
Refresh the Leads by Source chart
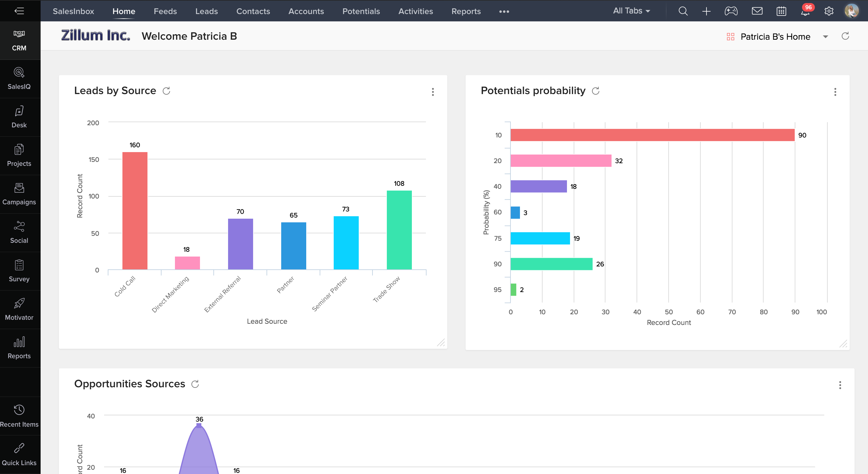(167, 90)
